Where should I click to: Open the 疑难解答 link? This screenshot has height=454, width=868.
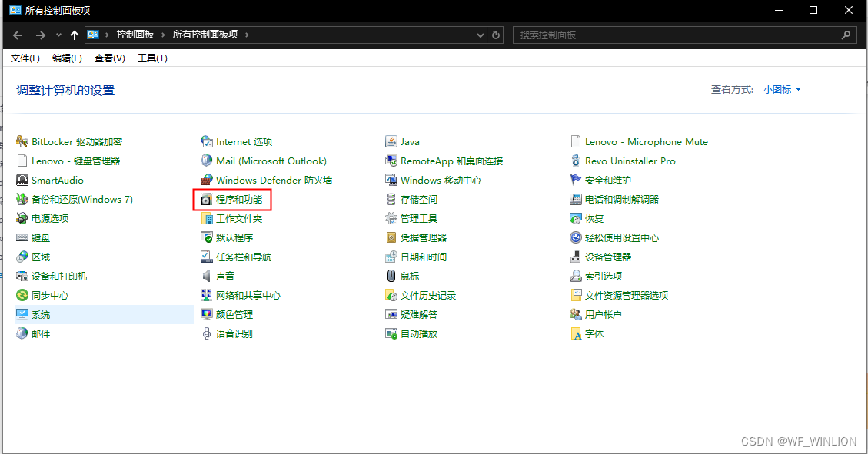pos(419,315)
